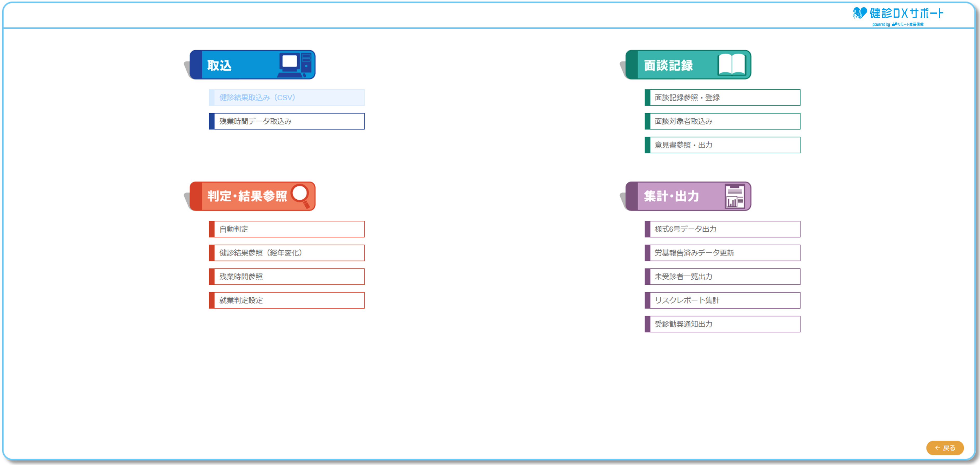Open 健診結果取込み（CSV）
Viewport: 980px width, 465px height.
286,97
